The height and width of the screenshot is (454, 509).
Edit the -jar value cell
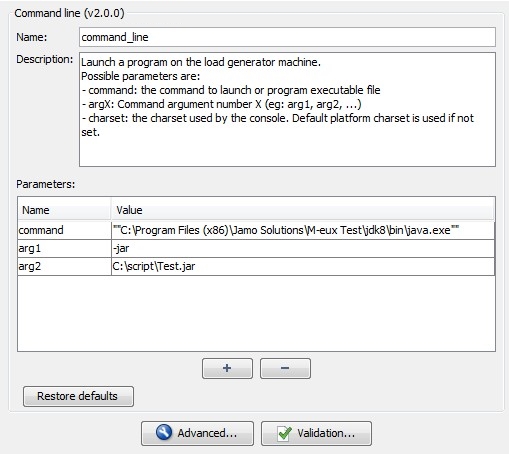tap(303, 249)
